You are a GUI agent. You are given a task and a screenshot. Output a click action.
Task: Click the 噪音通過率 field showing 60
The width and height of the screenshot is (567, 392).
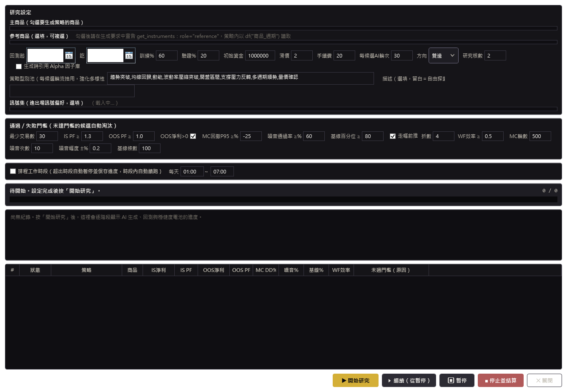(x=314, y=136)
